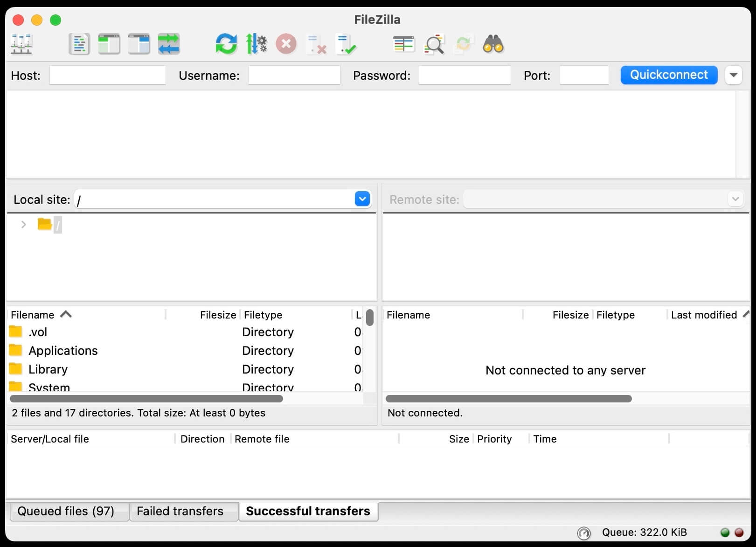The width and height of the screenshot is (756, 547).
Task: Sort remote files by Filename column
Action: [x=452, y=315]
